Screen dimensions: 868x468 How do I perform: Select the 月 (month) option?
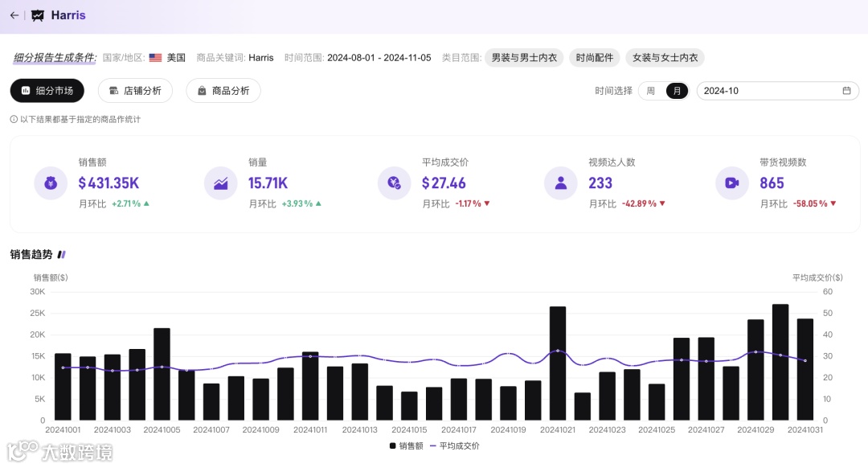point(678,91)
